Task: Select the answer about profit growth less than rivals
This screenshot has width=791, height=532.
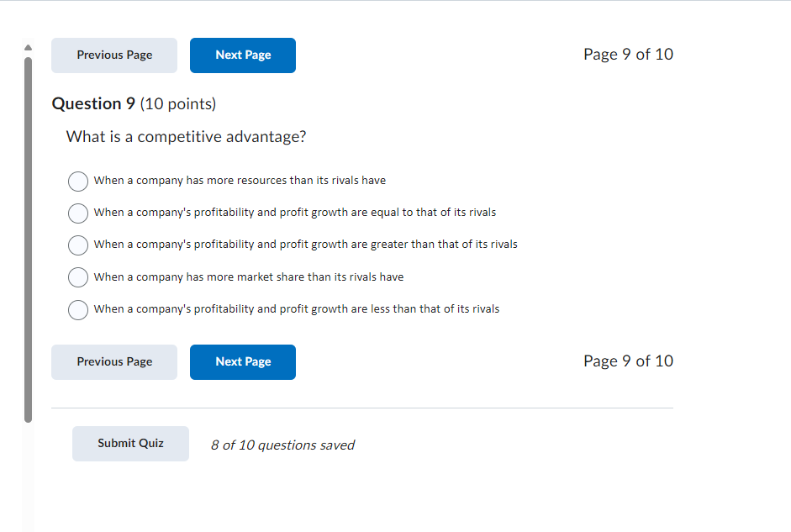Action: [77, 309]
